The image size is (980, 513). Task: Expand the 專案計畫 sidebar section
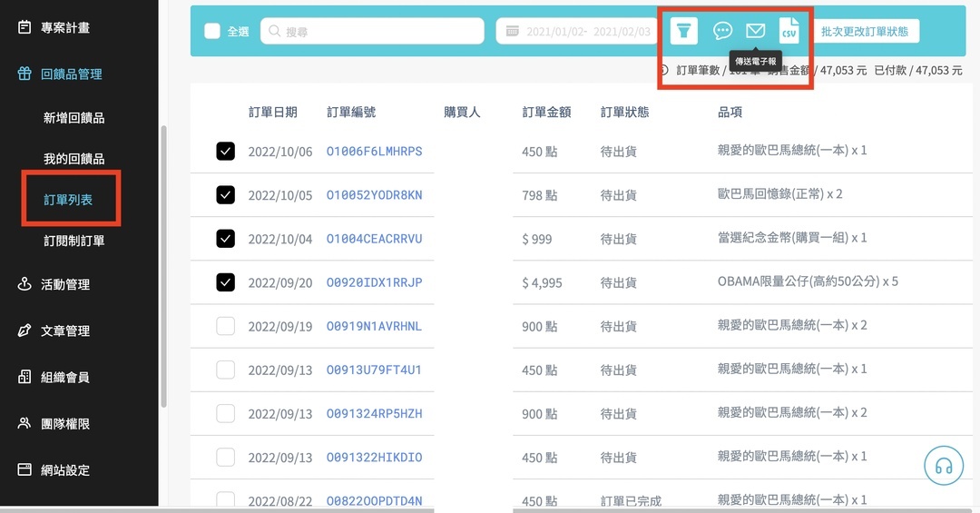65,27
